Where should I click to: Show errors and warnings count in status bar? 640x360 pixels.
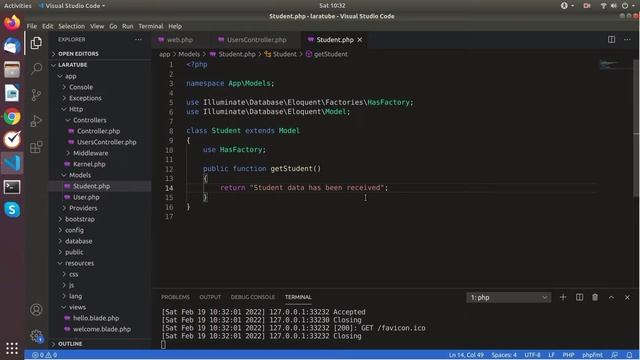(x=44, y=355)
